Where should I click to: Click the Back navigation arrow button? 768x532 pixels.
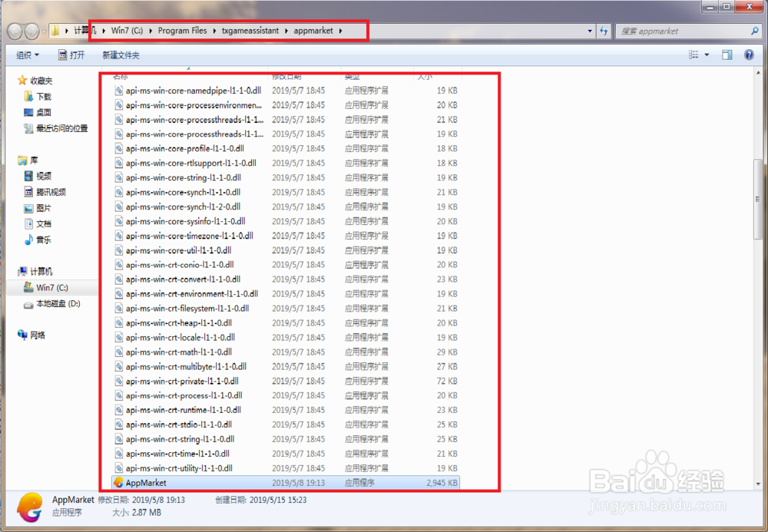coord(15,31)
